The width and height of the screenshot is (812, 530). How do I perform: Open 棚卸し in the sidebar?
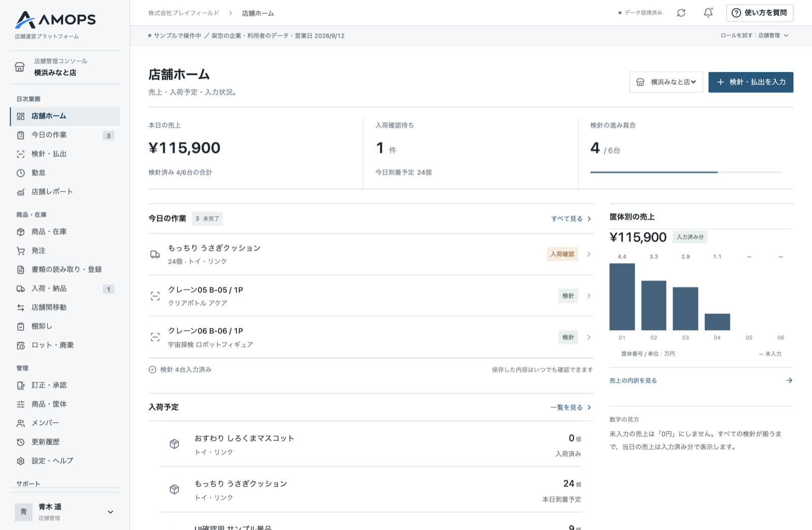tap(65, 326)
